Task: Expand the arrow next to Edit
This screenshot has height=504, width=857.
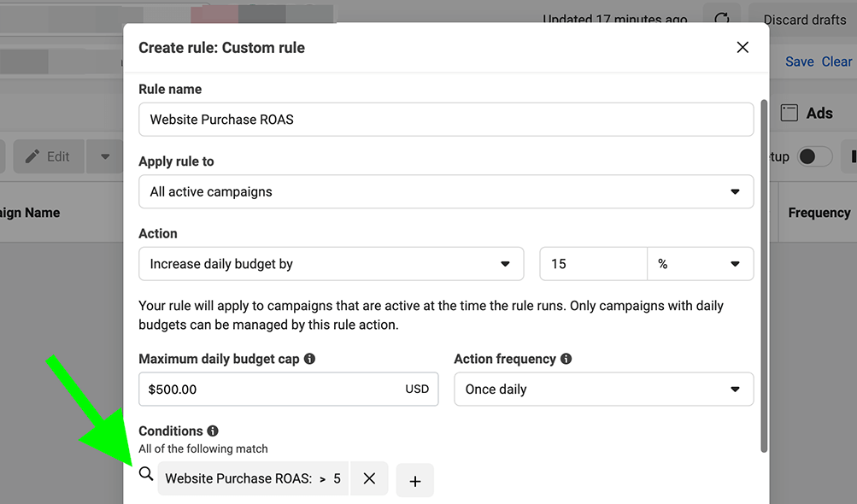Action: point(105,156)
